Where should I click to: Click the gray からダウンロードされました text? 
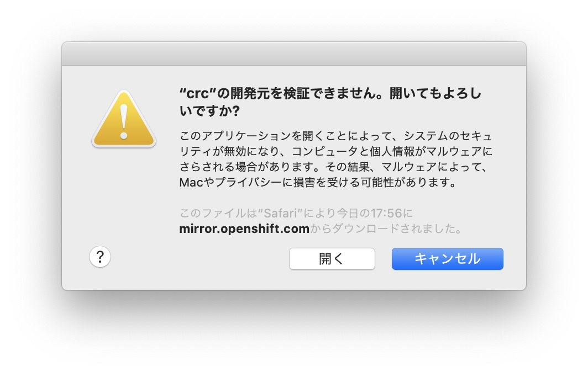pos(386,228)
